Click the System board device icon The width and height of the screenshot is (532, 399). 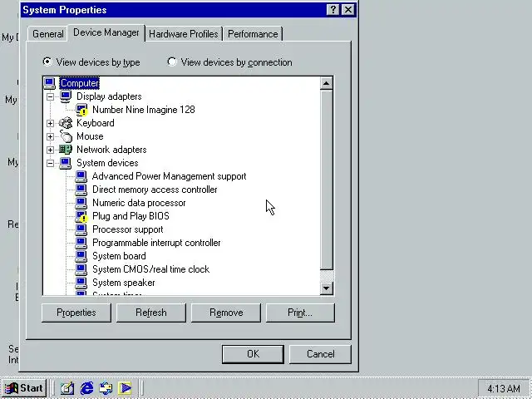point(81,256)
